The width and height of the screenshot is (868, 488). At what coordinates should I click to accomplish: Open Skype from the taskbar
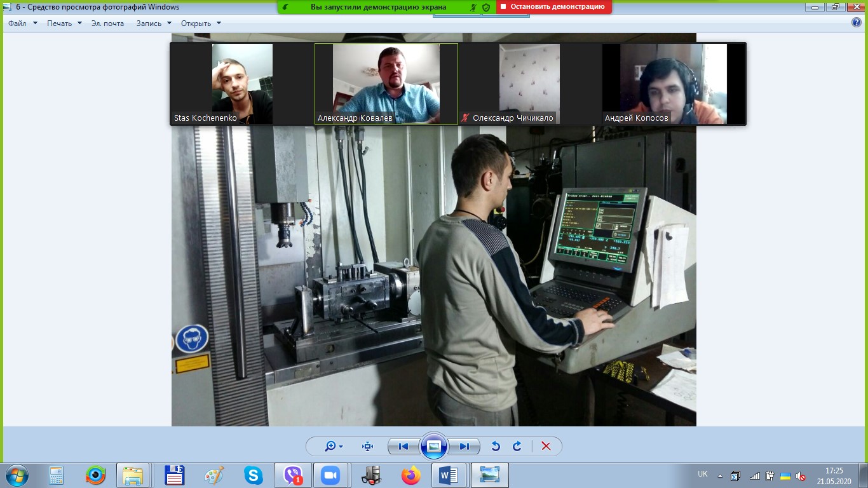point(253,475)
